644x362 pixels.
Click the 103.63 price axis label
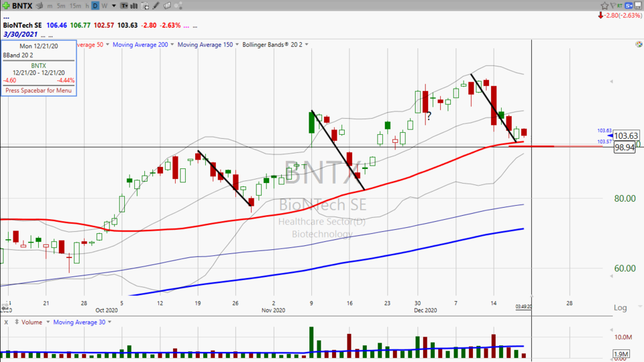tap(626, 135)
